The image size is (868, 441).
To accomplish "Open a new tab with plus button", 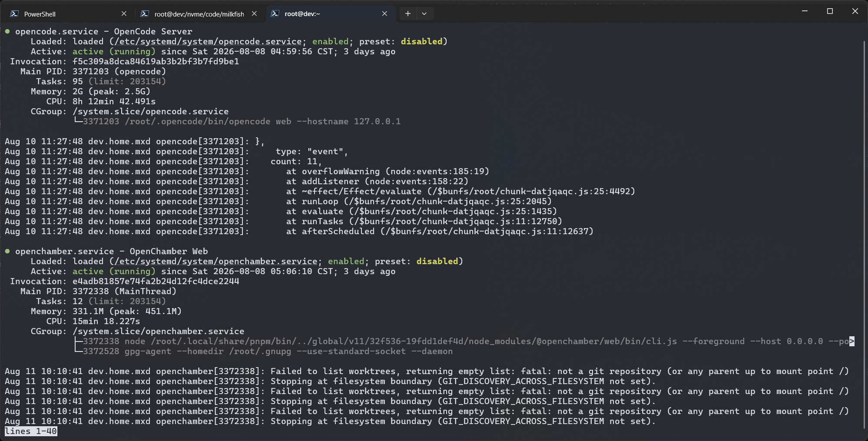I will pos(407,13).
